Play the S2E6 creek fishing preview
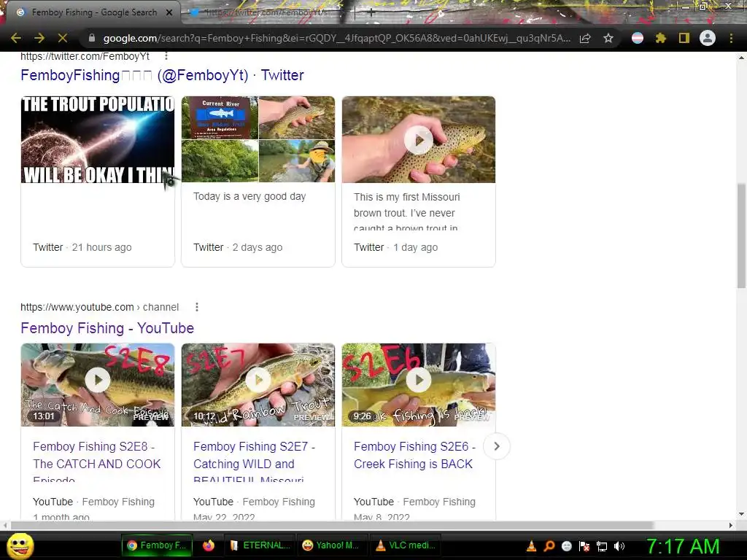The height and width of the screenshot is (560, 747). [x=419, y=380]
